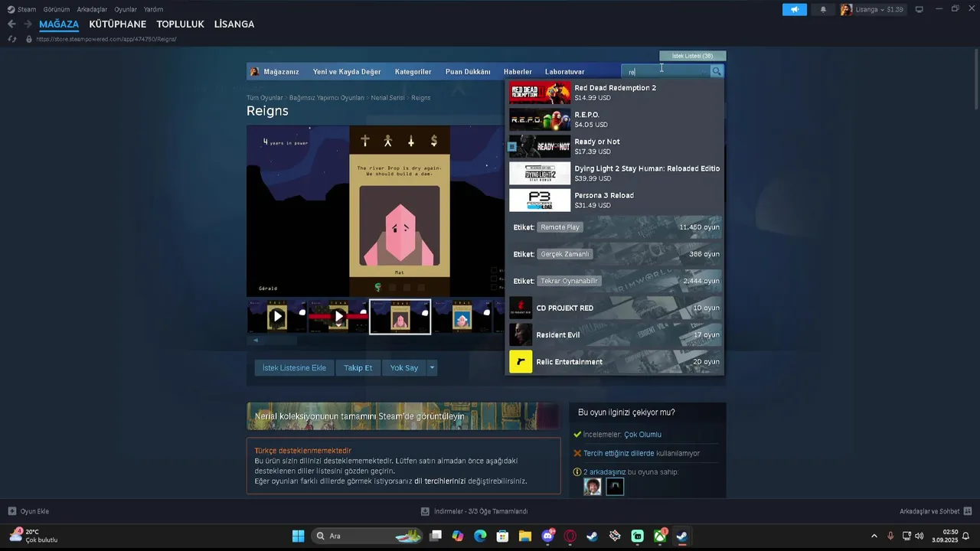Screen dimensions: 980x551
Task: Open the Yardım menu
Action: point(153,9)
